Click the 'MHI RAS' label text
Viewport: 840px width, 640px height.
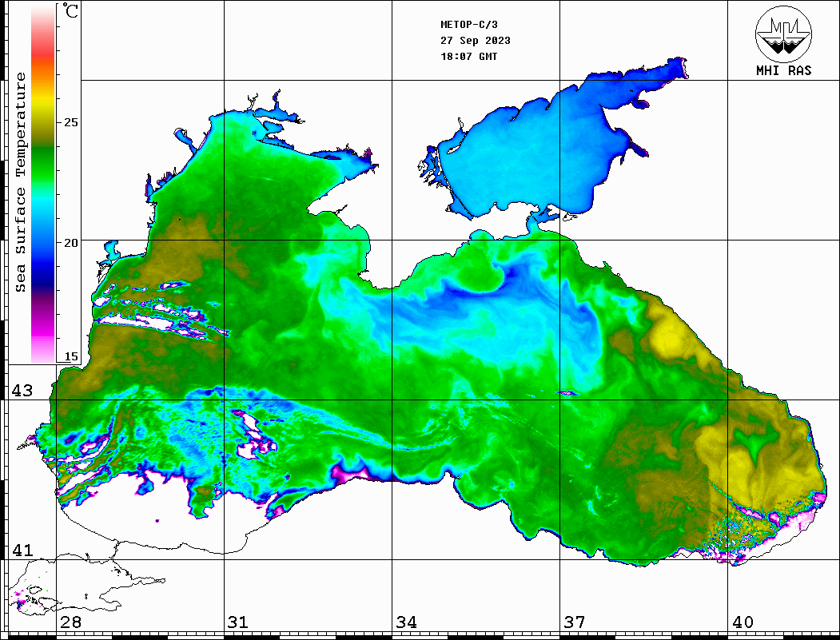(x=784, y=70)
